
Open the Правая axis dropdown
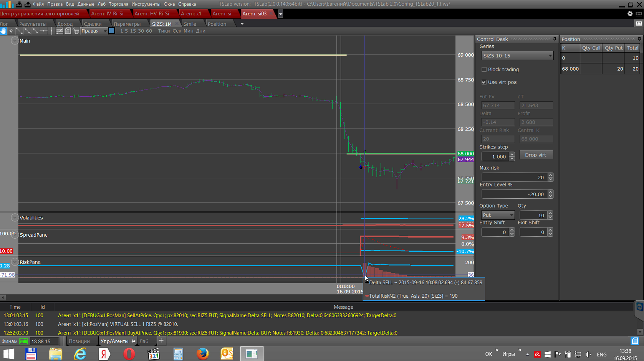(x=94, y=31)
